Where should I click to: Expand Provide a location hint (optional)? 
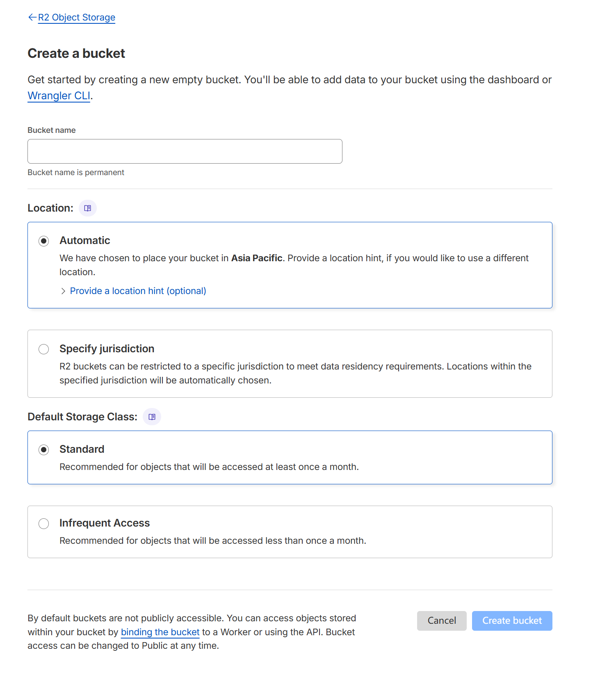(x=138, y=291)
